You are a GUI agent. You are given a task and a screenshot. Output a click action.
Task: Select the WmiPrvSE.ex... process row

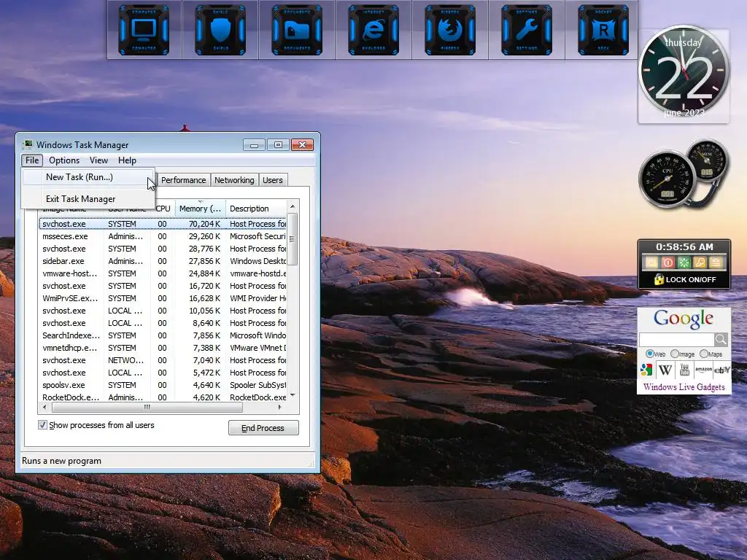pyautogui.click(x=163, y=298)
